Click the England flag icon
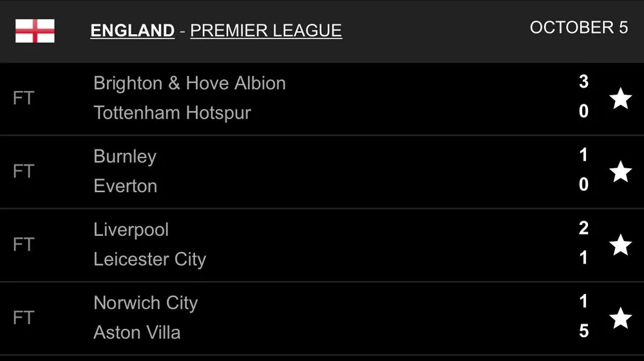 point(35,30)
